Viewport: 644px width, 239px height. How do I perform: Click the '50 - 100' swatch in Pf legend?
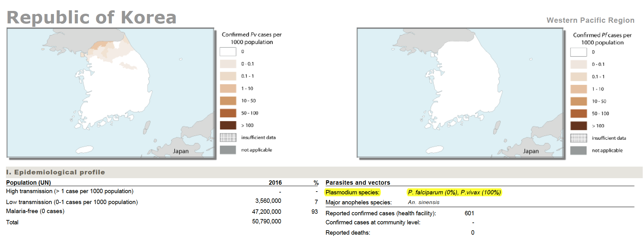[x=578, y=113]
